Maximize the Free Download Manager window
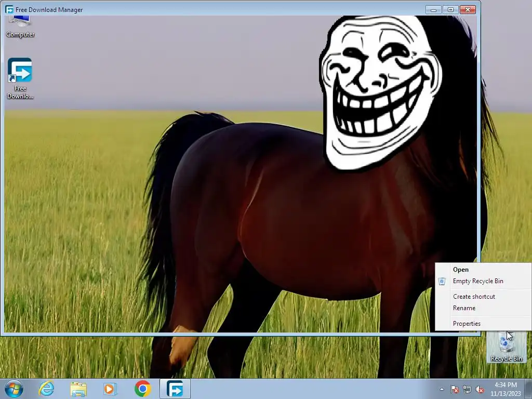532x399 pixels. [x=450, y=9]
